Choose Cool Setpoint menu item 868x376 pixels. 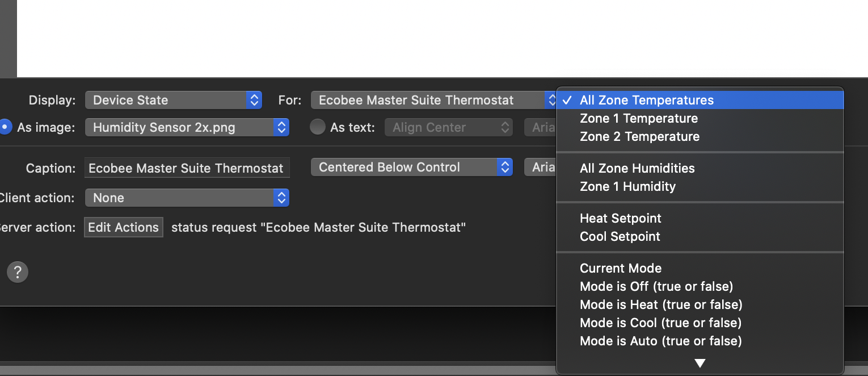point(700,236)
